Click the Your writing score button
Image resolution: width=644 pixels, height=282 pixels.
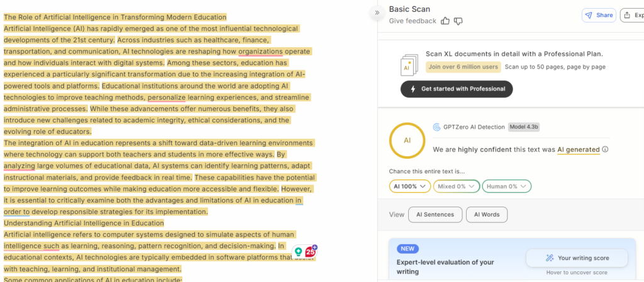pyautogui.click(x=577, y=258)
